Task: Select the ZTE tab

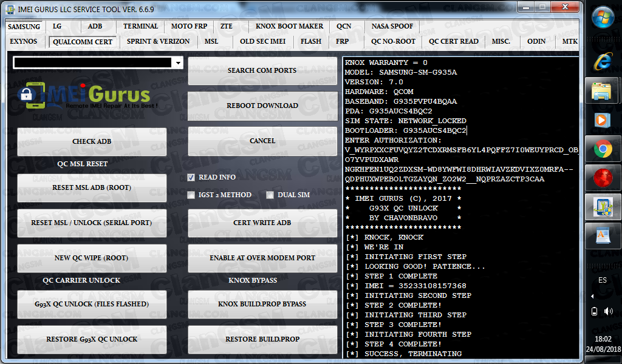Action: point(227,26)
